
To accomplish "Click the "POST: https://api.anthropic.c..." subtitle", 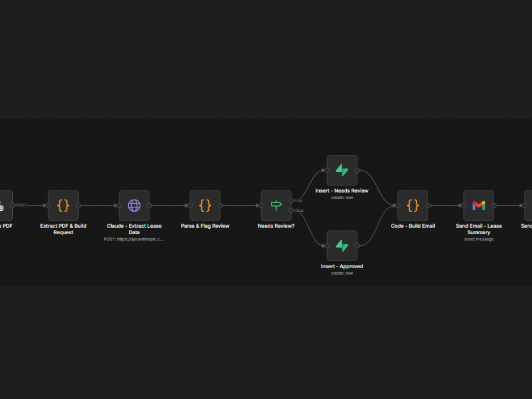I will tap(134, 239).
